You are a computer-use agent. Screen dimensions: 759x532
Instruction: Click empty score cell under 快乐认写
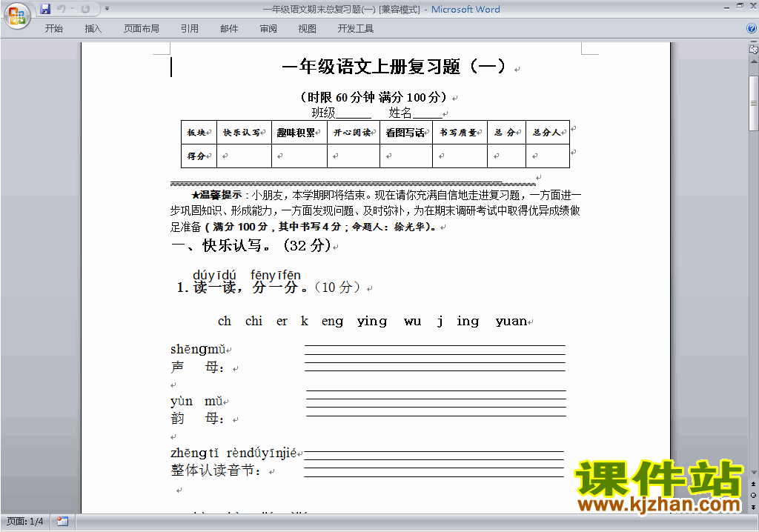click(x=244, y=156)
